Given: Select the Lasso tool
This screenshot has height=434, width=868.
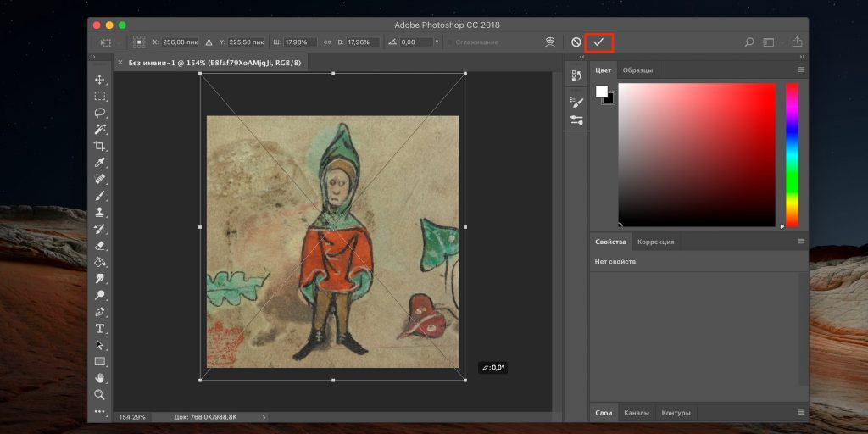Looking at the screenshot, I should (x=100, y=113).
